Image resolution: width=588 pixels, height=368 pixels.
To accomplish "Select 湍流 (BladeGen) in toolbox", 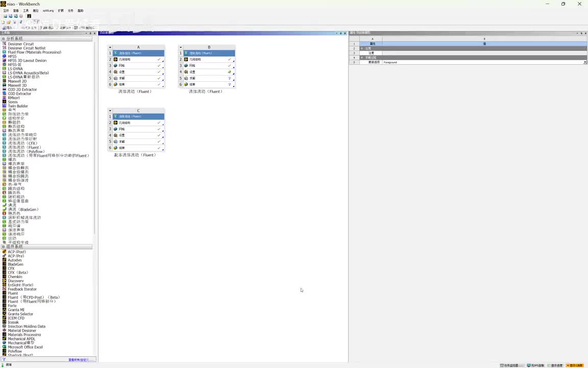I will coord(24,210).
